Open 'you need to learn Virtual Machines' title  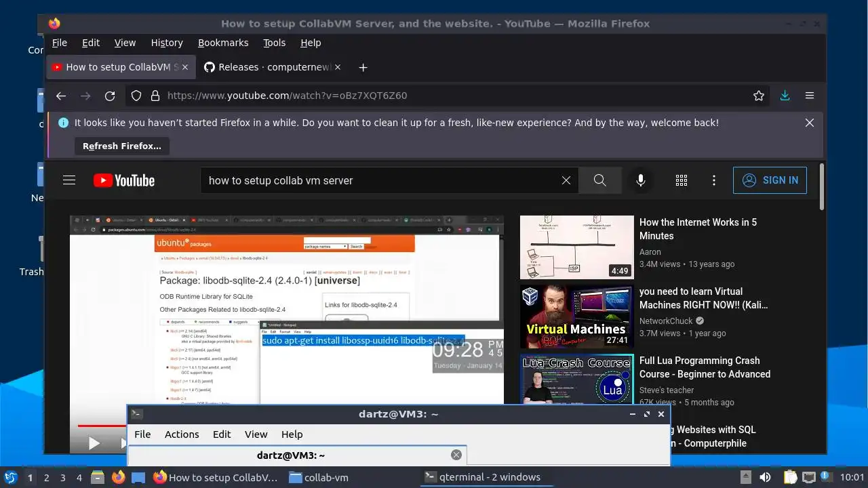point(703,298)
